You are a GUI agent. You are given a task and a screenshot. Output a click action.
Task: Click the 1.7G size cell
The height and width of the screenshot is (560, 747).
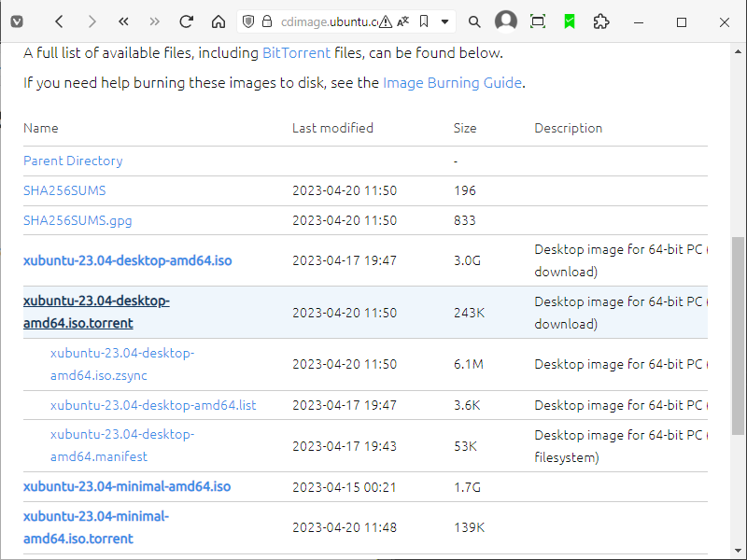pyautogui.click(x=468, y=487)
